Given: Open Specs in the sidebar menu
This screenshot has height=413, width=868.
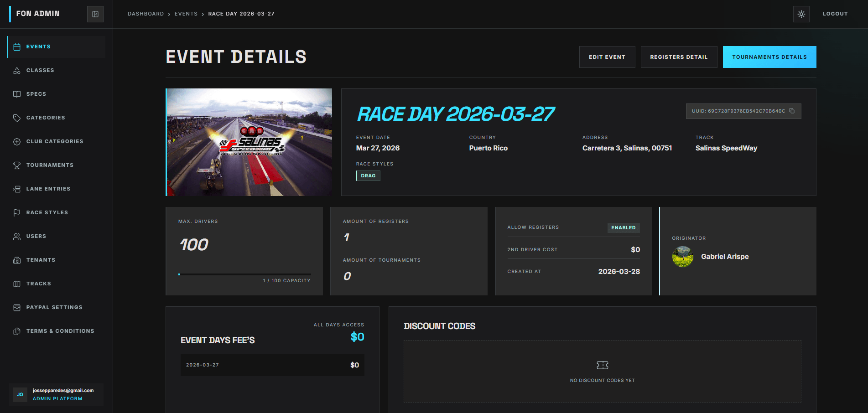Looking at the screenshot, I should (57, 94).
